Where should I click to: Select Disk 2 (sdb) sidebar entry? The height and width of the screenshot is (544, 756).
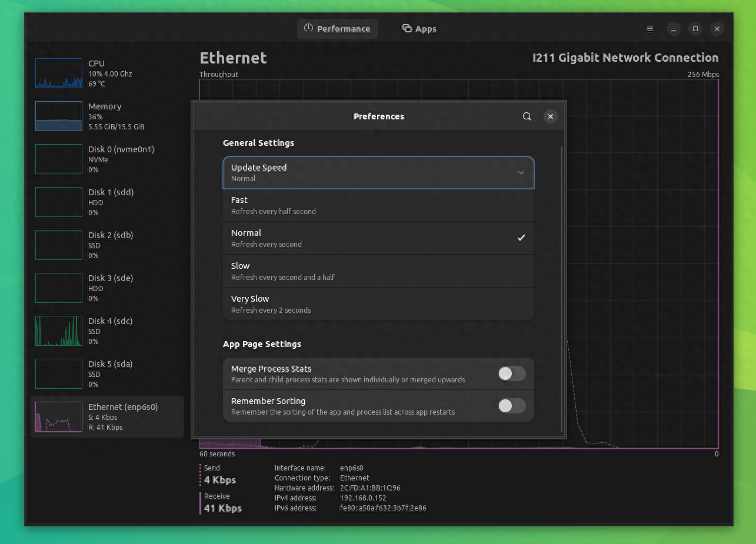[107, 245]
